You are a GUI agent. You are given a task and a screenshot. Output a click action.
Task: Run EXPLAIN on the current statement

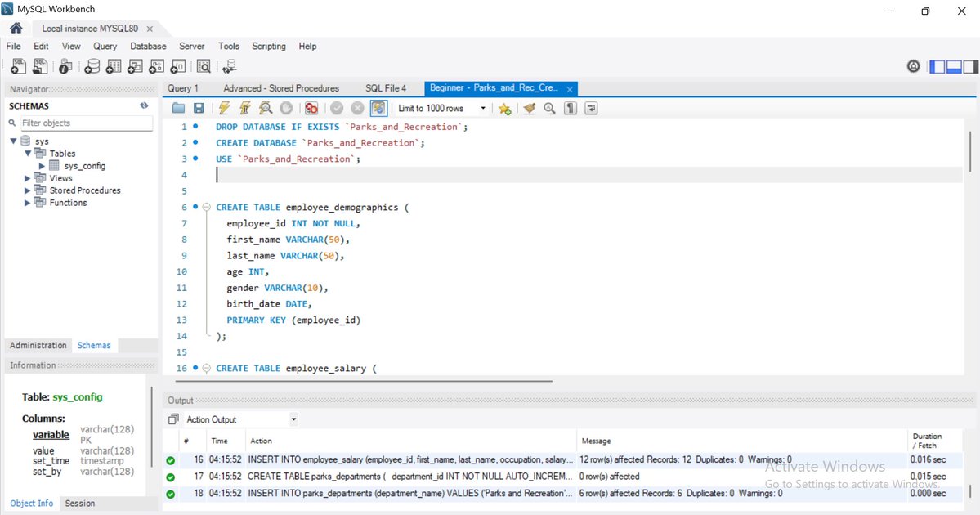pos(266,108)
